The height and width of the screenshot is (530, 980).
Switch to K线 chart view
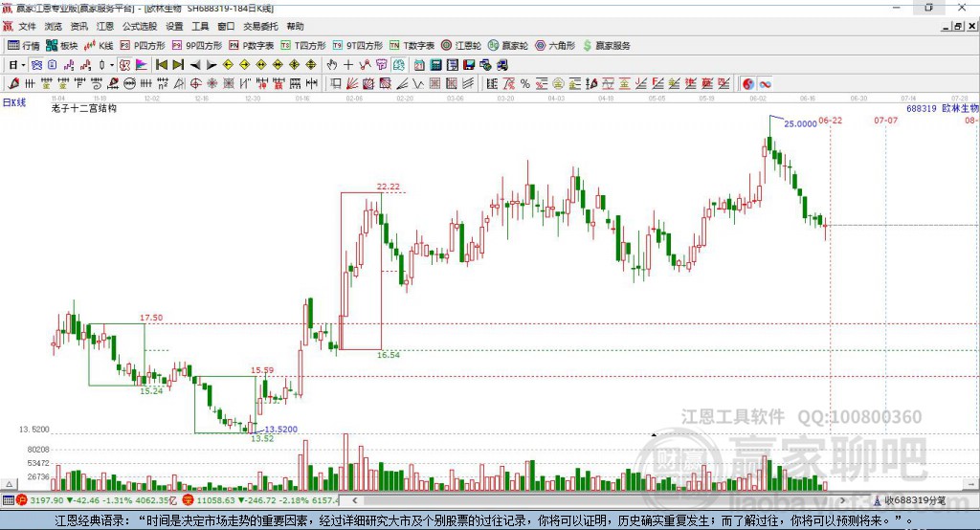click(x=99, y=46)
